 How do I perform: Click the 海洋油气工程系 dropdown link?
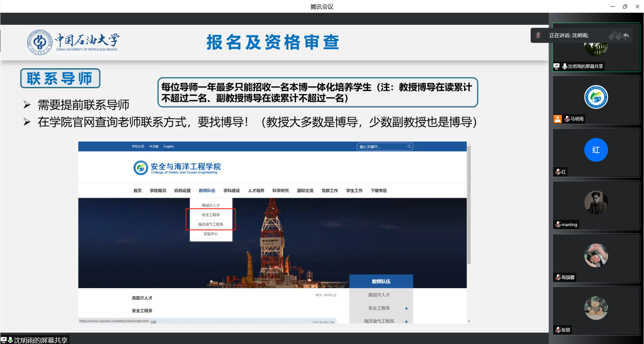tap(211, 224)
